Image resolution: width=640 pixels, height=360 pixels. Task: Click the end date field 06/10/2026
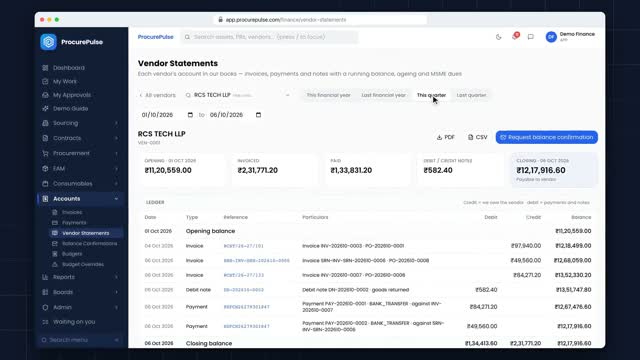[x=235, y=115]
